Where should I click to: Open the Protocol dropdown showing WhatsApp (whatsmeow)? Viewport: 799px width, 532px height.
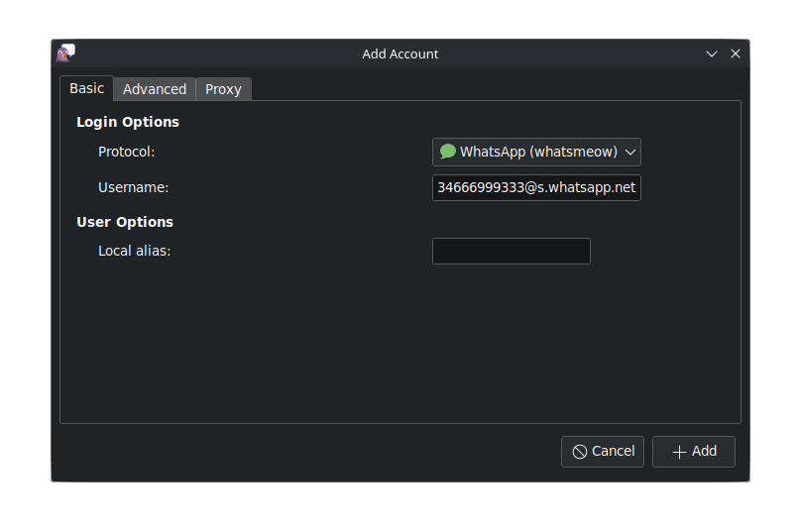tap(536, 152)
